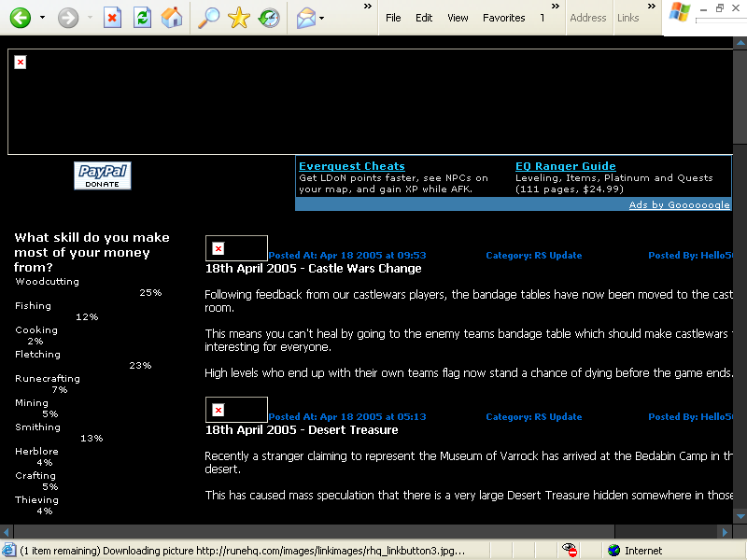This screenshot has width=747, height=560.
Task: Open the History pane
Action: (x=269, y=18)
